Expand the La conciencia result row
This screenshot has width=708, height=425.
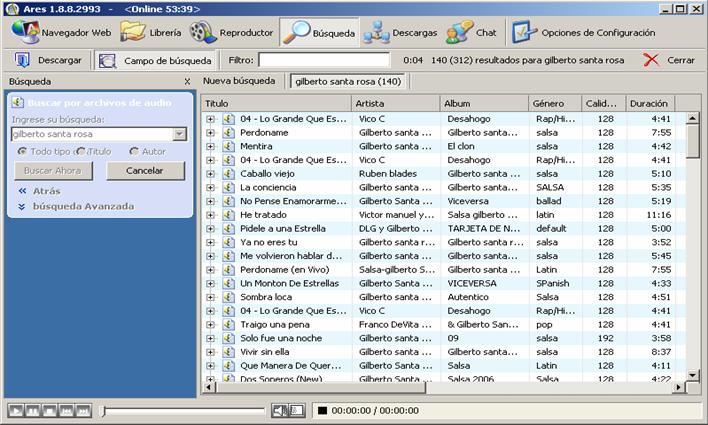210,187
